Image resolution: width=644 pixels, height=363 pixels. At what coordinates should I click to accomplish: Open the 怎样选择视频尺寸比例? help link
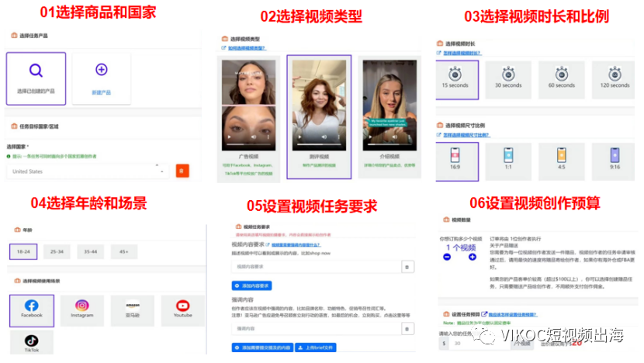pyautogui.click(x=466, y=135)
